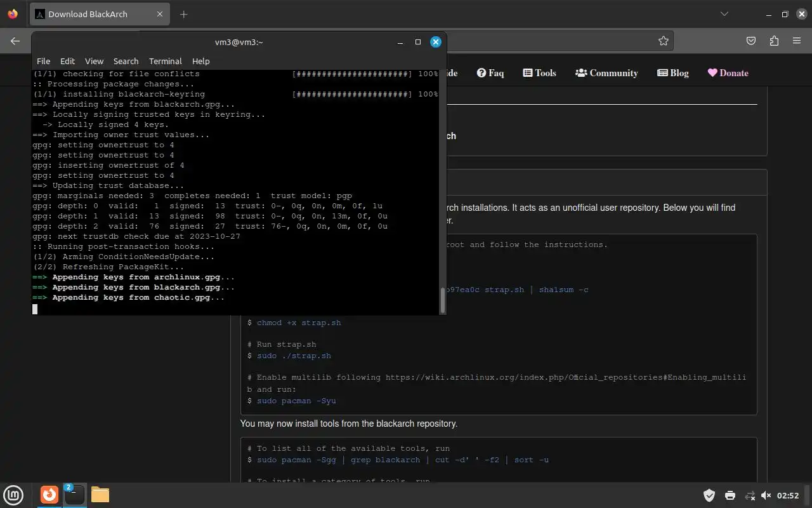Open the Search menu in terminal

tap(126, 61)
